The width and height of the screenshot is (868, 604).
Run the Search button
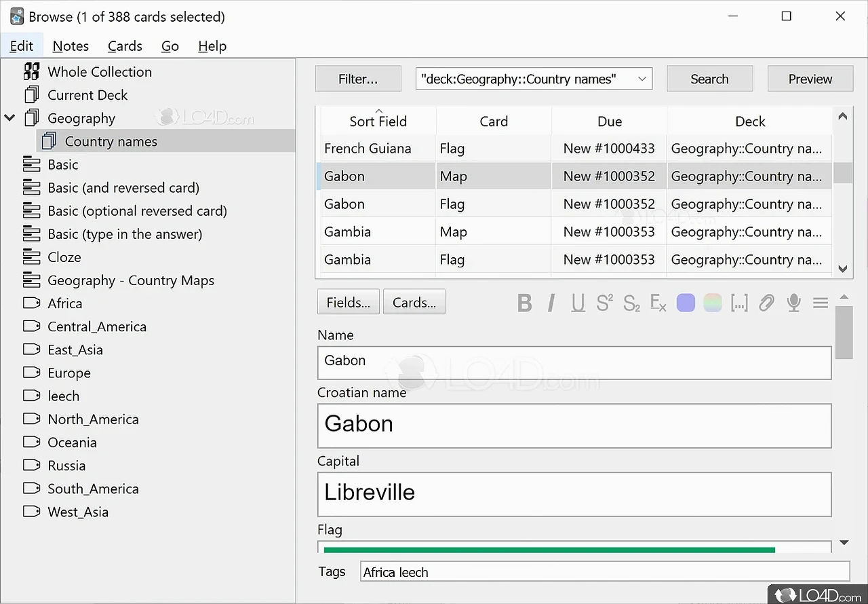point(709,79)
